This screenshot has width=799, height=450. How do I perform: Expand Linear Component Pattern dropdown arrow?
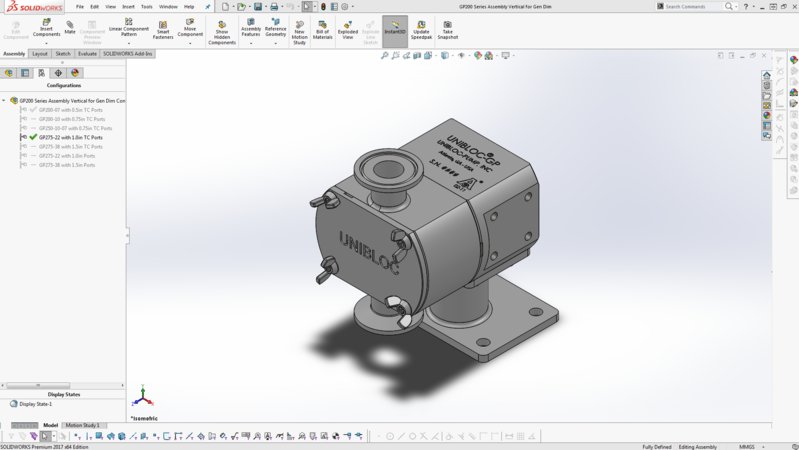[128, 43]
